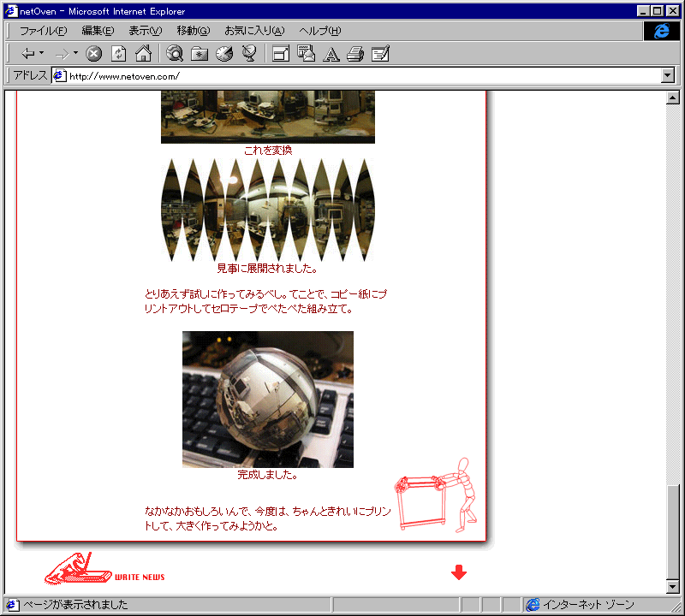The width and height of the screenshot is (685, 616).
Task: Click the IE icon in the title bar
Action: click(x=11, y=10)
